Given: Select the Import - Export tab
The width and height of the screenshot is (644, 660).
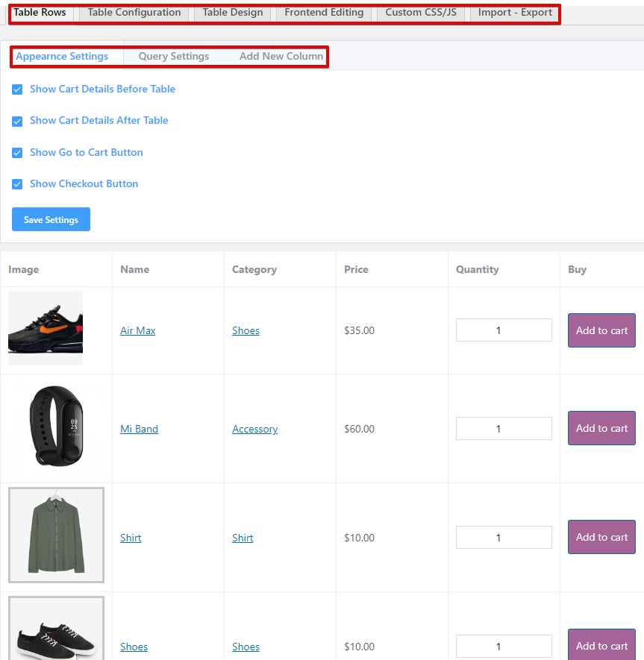Looking at the screenshot, I should pos(515,13).
